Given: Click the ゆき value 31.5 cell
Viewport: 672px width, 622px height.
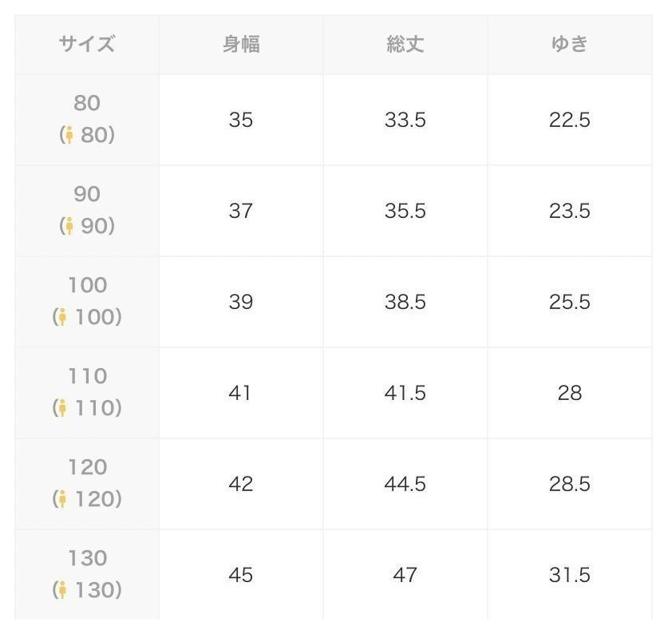Looking at the screenshot, I should point(570,575).
